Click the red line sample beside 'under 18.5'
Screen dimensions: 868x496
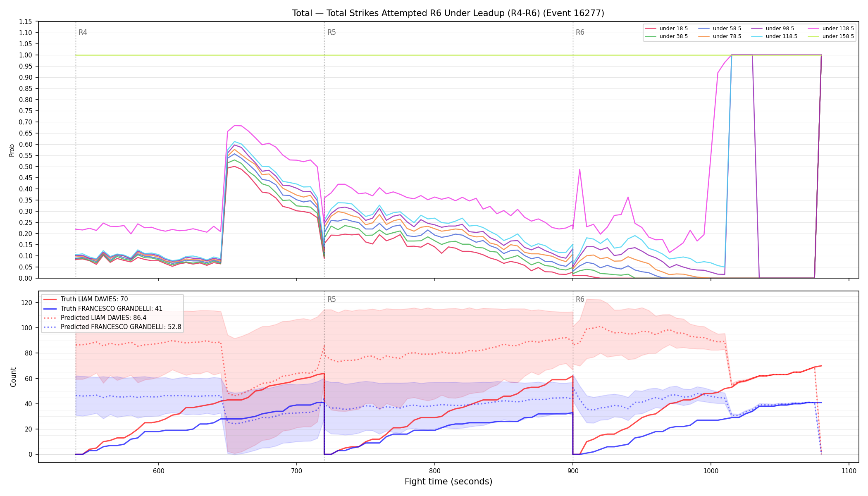pos(651,29)
